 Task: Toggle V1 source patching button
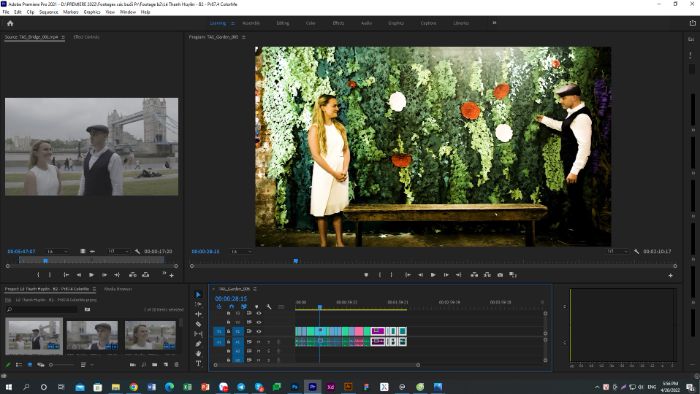coord(219,331)
